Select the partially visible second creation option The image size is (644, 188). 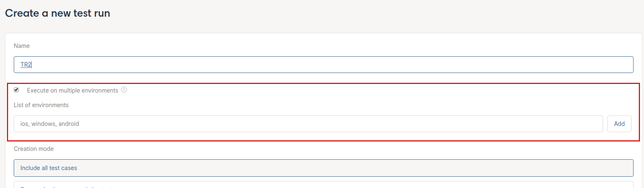click(324, 184)
